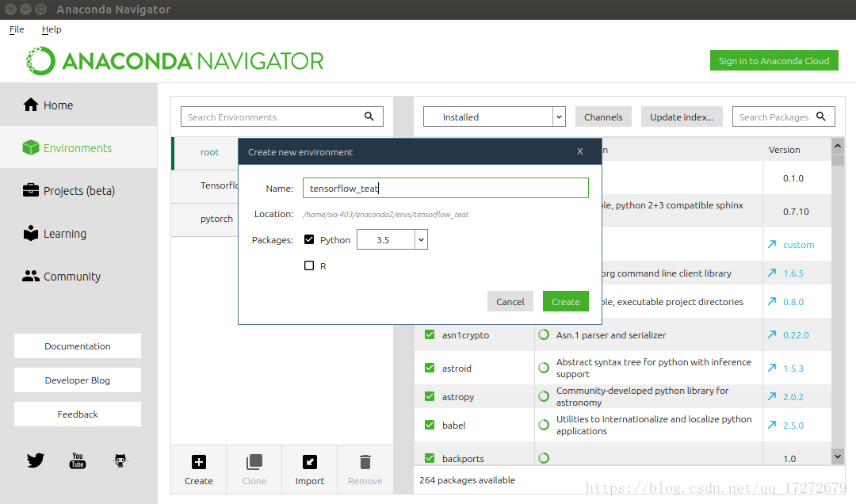Click the green circle icon in babel row
Viewport: 856px width, 504px height.
544,424
